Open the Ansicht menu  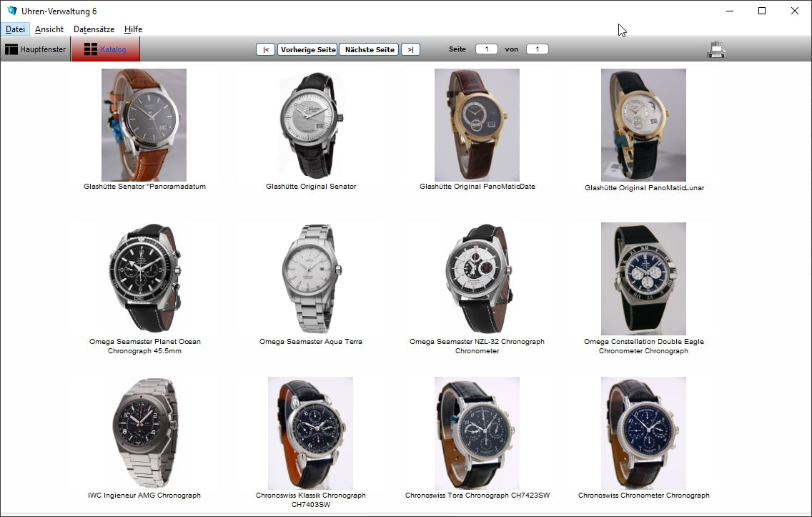pyautogui.click(x=49, y=29)
